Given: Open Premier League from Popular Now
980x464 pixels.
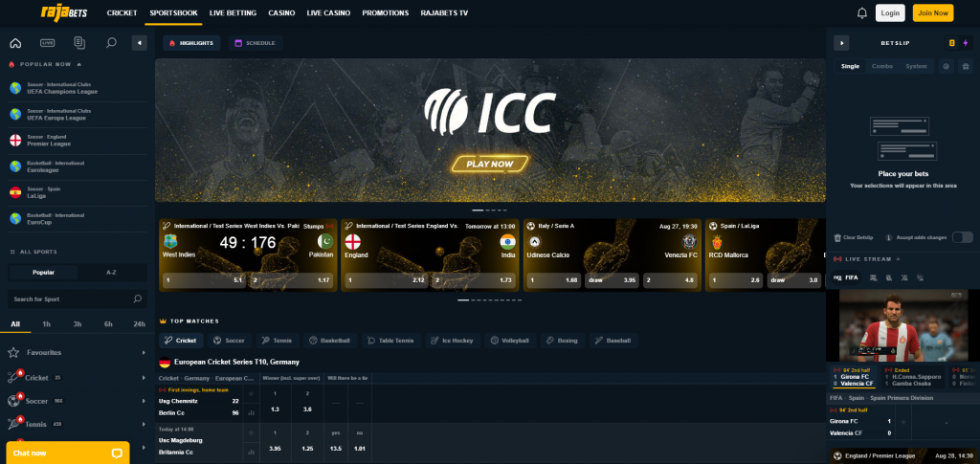Looking at the screenshot, I should tap(78, 141).
